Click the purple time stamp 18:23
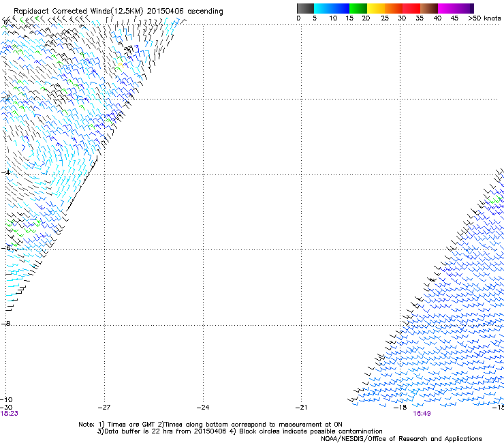This screenshot has height=443, width=504. 10,414
